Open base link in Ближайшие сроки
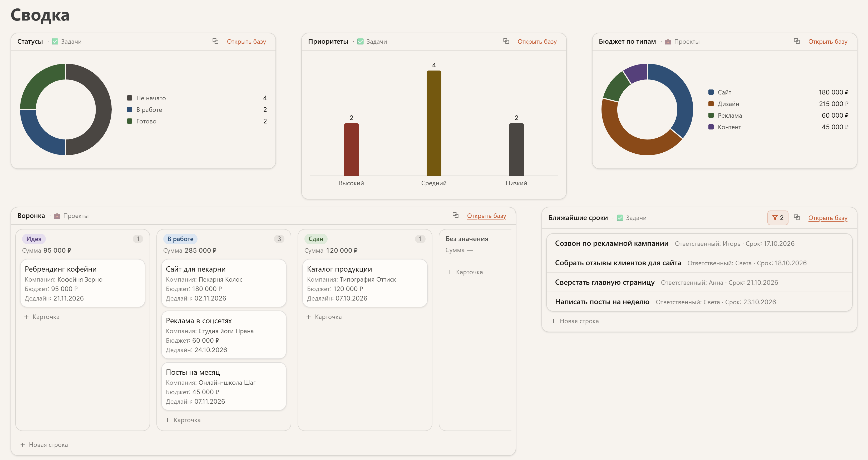 pos(828,218)
